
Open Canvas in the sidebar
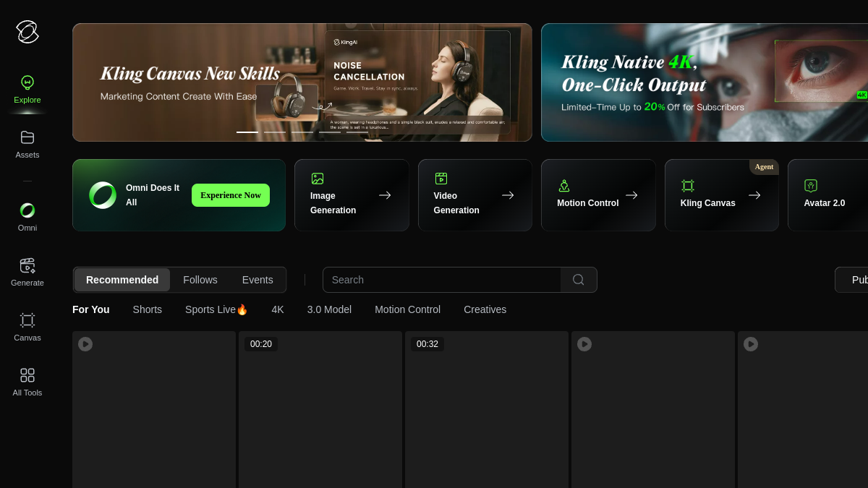27,327
